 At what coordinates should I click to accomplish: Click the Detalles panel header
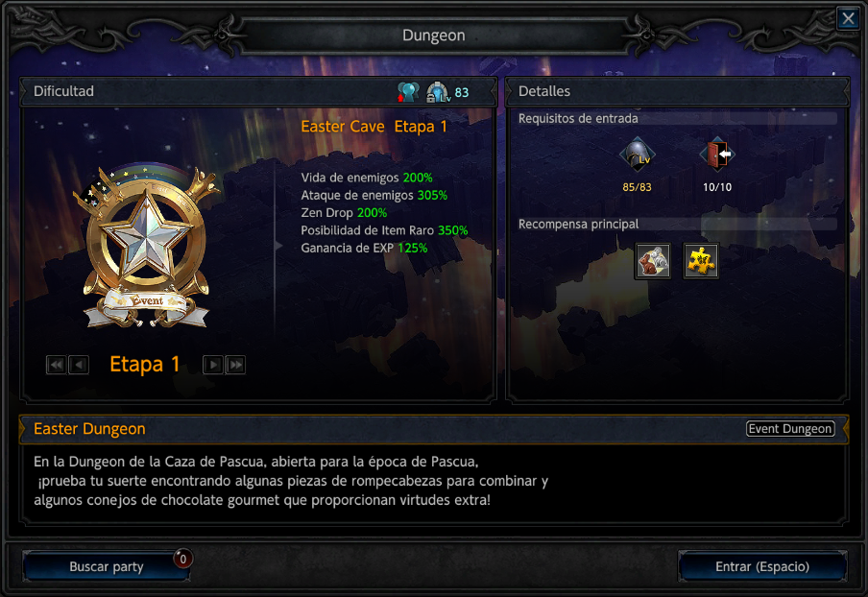coord(678,91)
